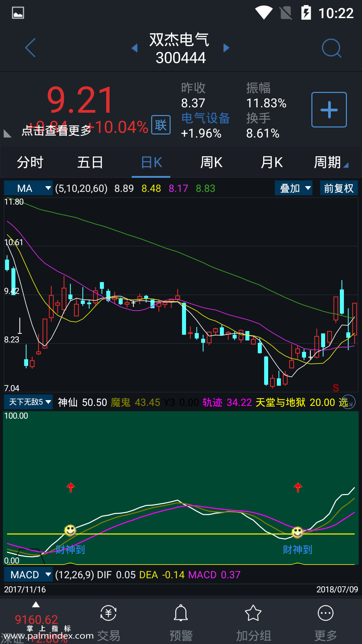Tap the 9.21 current price
Screen dimensions: 362x644
80,100
